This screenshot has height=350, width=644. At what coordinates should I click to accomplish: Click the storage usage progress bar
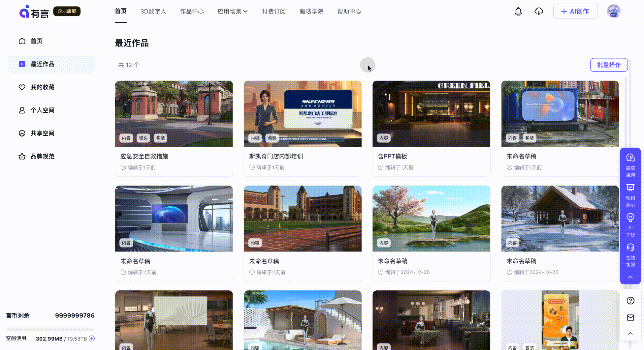[x=50, y=329]
